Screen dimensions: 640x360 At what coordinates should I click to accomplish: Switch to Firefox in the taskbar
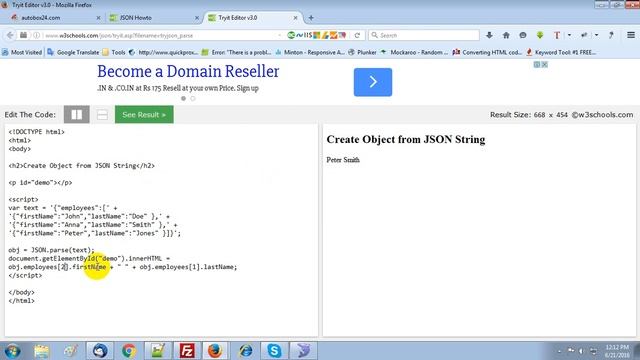(216, 351)
